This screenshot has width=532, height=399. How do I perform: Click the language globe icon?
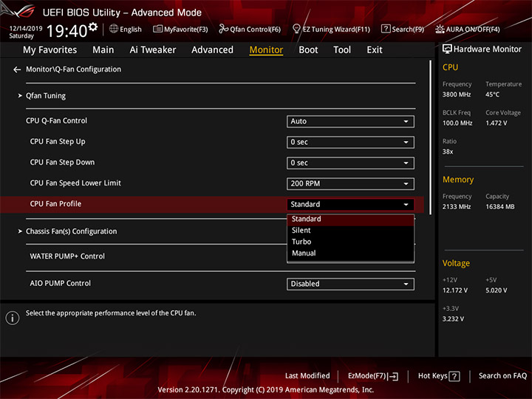(114, 29)
